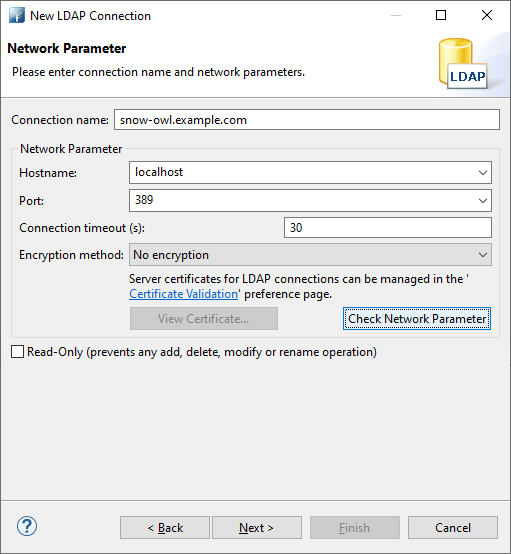The width and height of the screenshot is (511, 554).
Task: Open the Encryption method combo box
Action: click(310, 255)
